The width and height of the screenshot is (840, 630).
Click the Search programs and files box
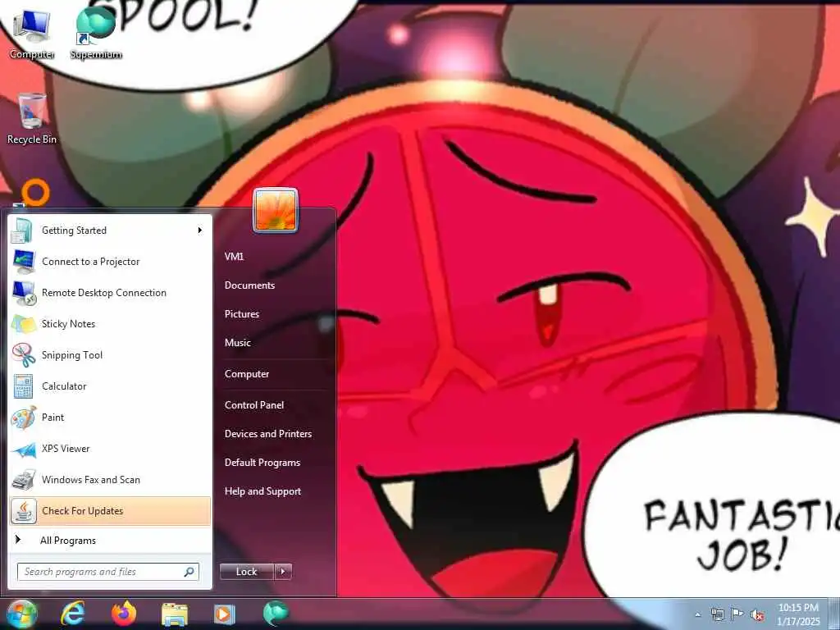pyautogui.click(x=107, y=572)
